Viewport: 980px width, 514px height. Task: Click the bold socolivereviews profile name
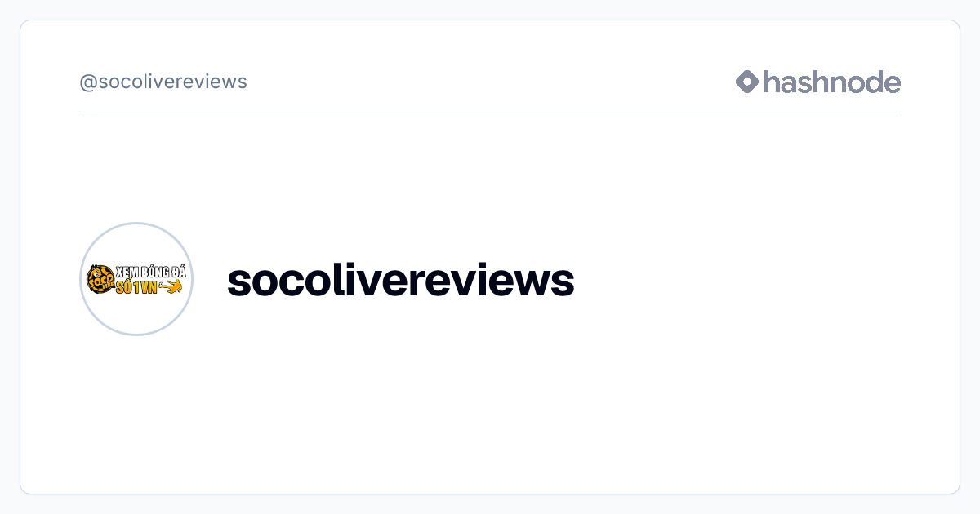pyautogui.click(x=401, y=280)
